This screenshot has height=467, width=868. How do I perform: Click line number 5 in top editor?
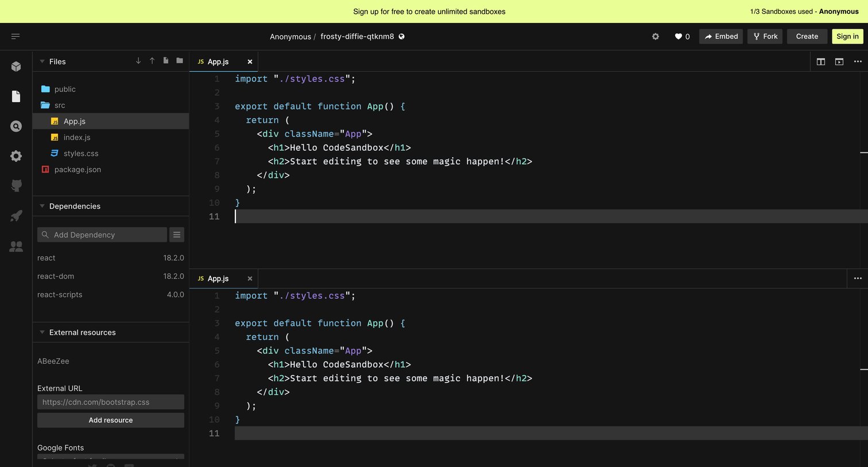217,134
